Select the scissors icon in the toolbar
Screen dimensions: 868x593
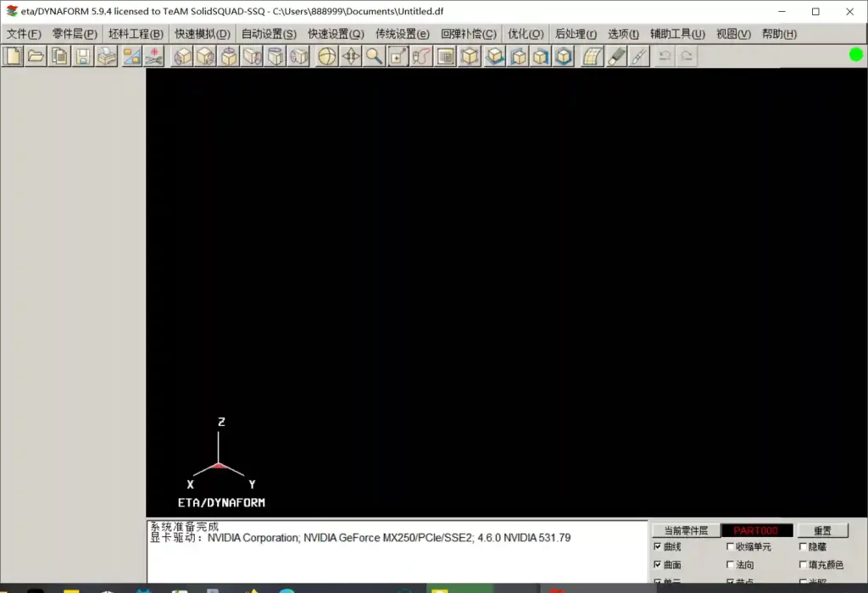[153, 57]
